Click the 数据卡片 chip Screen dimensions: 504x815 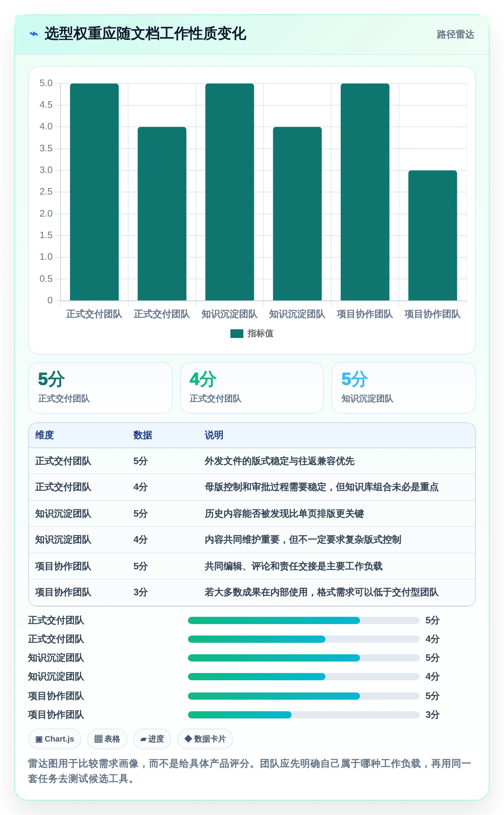click(x=205, y=739)
